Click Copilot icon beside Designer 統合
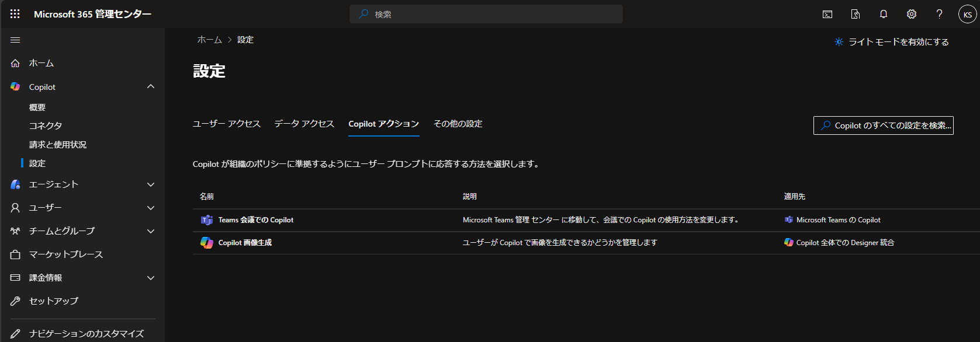The height and width of the screenshot is (342, 980). point(789,242)
